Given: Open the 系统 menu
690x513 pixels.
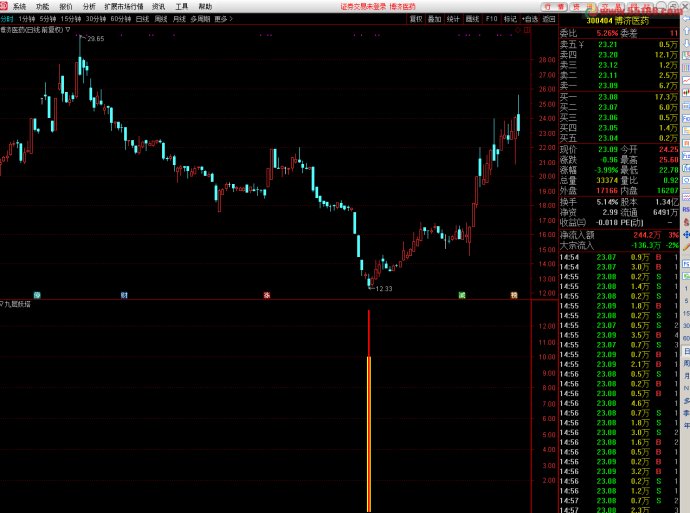Looking at the screenshot, I should [x=19, y=7].
